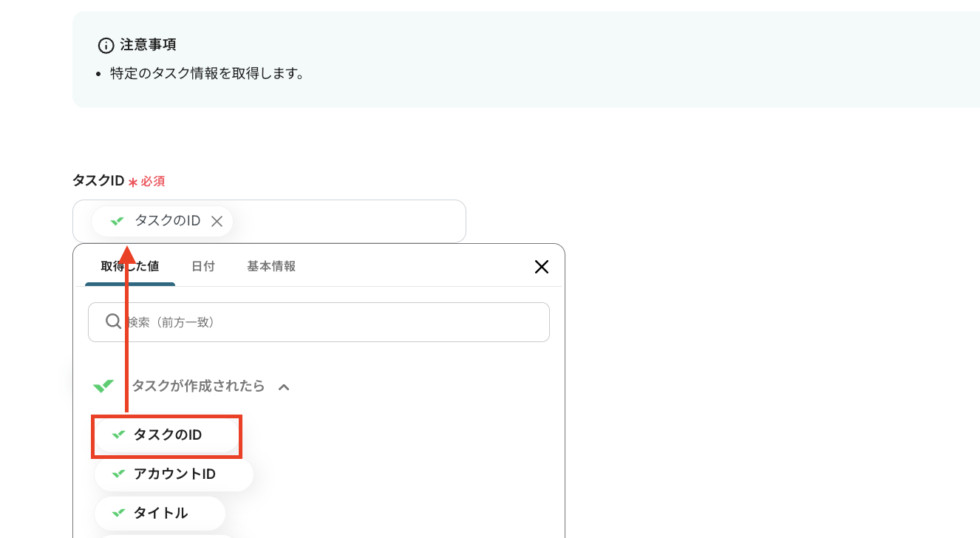Choose the タイトル value chip

click(x=160, y=513)
